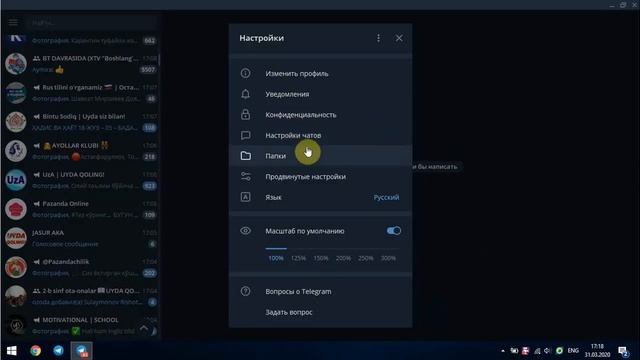Open the Папки (Folders) settings
640x360 pixels.
click(320, 156)
